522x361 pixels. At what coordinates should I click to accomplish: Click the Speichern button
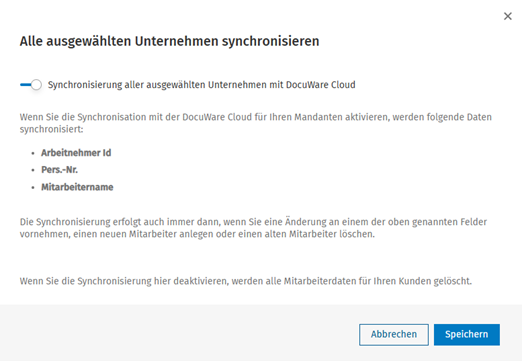pyautogui.click(x=466, y=334)
